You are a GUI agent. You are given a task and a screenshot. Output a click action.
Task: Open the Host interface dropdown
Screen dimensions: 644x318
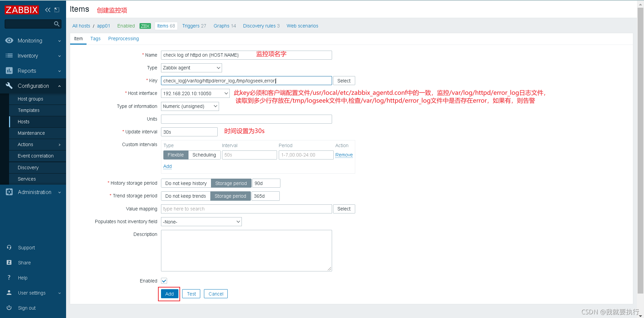195,93
